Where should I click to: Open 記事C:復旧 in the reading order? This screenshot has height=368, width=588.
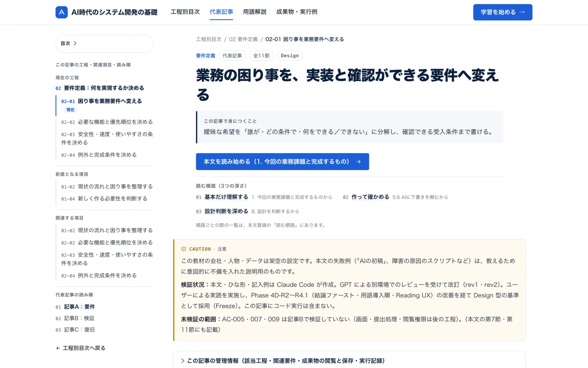(x=75, y=329)
